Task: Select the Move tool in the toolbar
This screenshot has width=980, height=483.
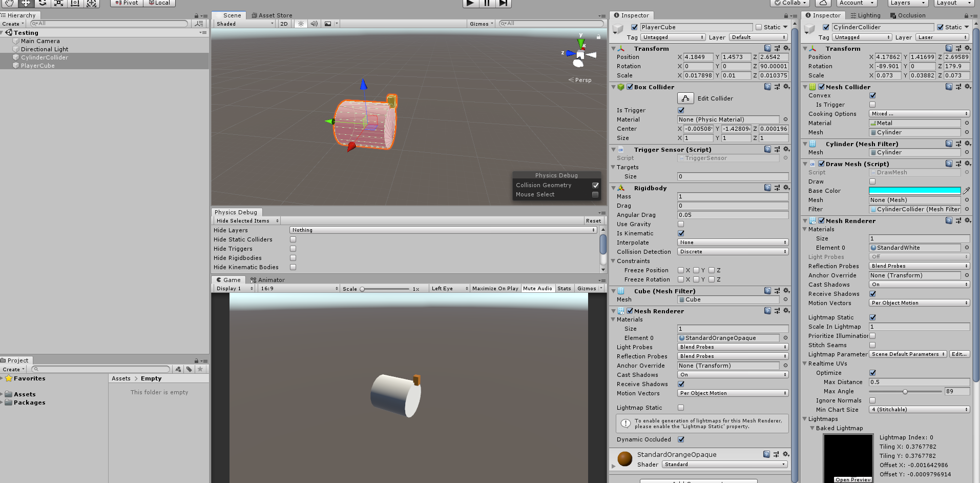Action: pos(26,3)
